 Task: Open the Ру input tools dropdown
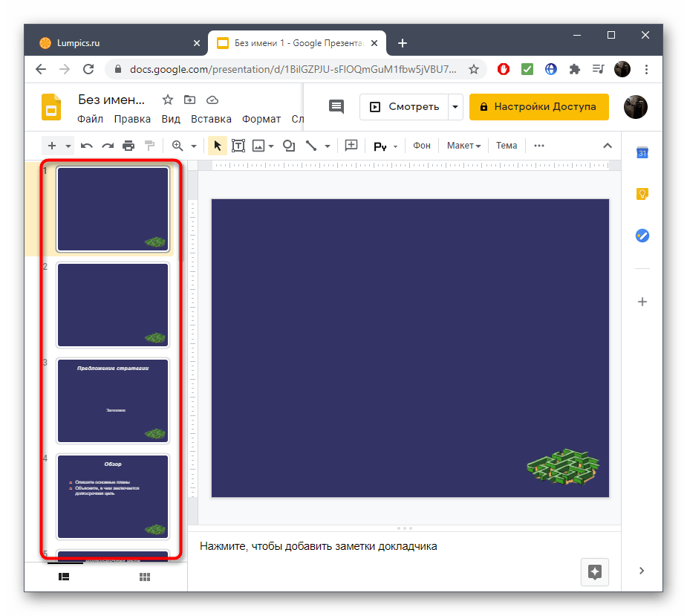click(x=385, y=146)
